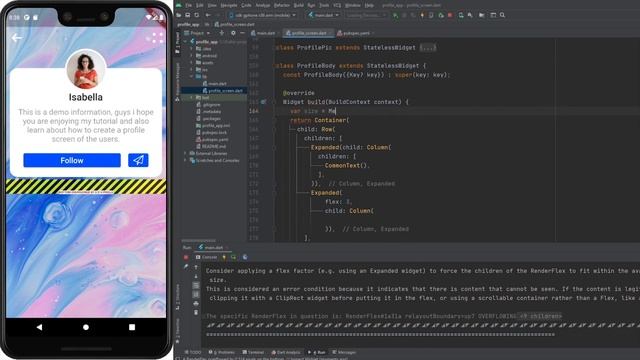Screen dimensions: 640x360
Task: Open the File menu
Action: [188, 5]
